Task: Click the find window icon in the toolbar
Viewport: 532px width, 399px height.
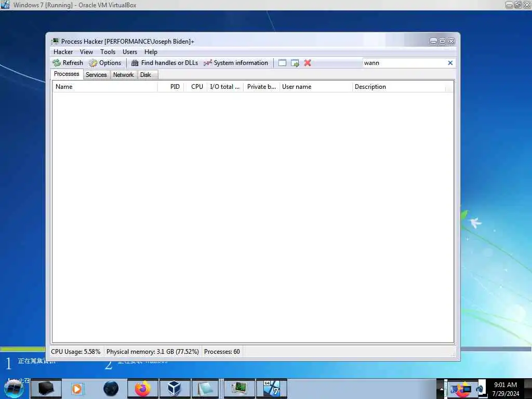Action: pos(282,63)
